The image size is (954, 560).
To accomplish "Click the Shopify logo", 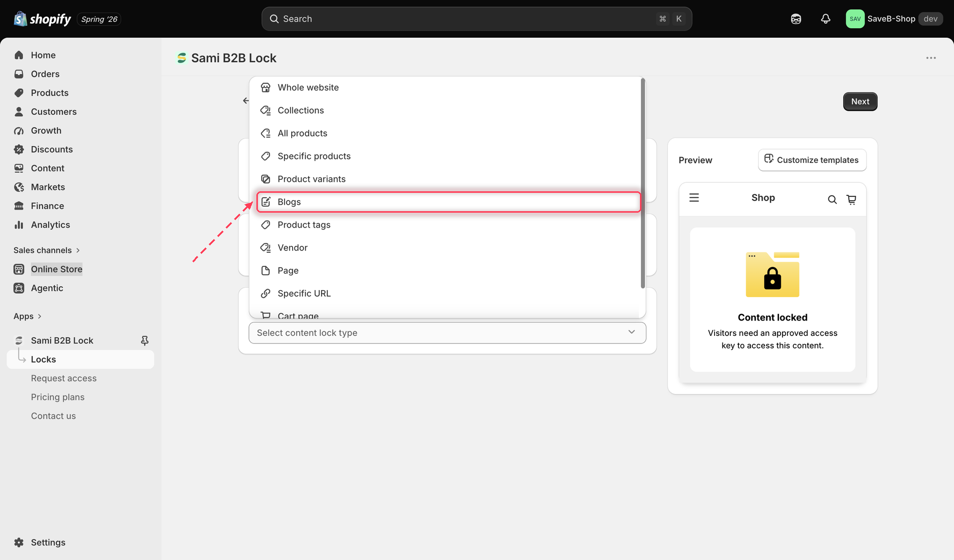I will tap(42, 19).
